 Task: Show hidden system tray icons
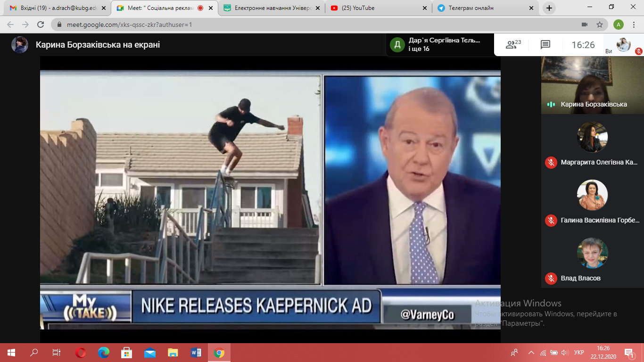coord(531,353)
